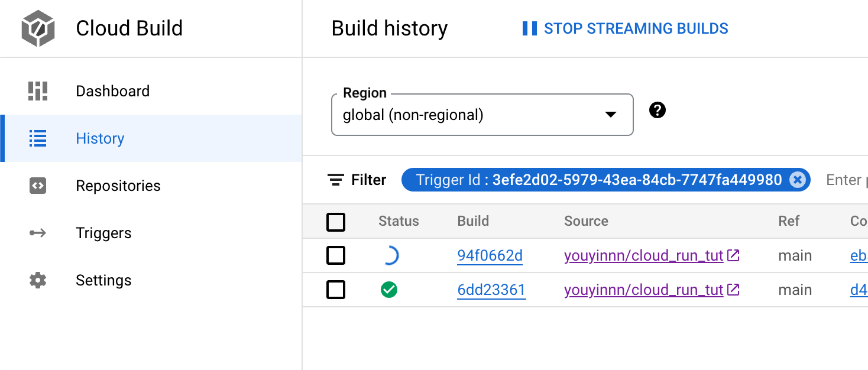Open the Region dropdown
Image resolution: width=868 pixels, height=370 pixels.
[x=482, y=115]
